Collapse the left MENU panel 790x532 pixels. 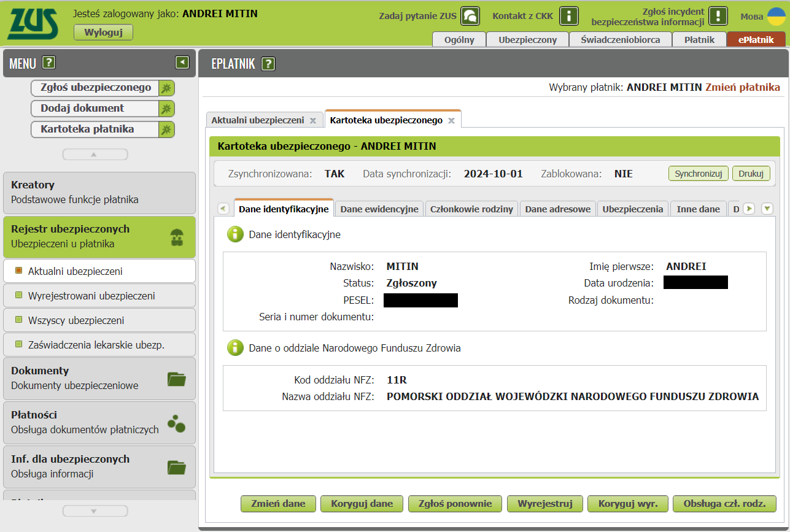182,62
